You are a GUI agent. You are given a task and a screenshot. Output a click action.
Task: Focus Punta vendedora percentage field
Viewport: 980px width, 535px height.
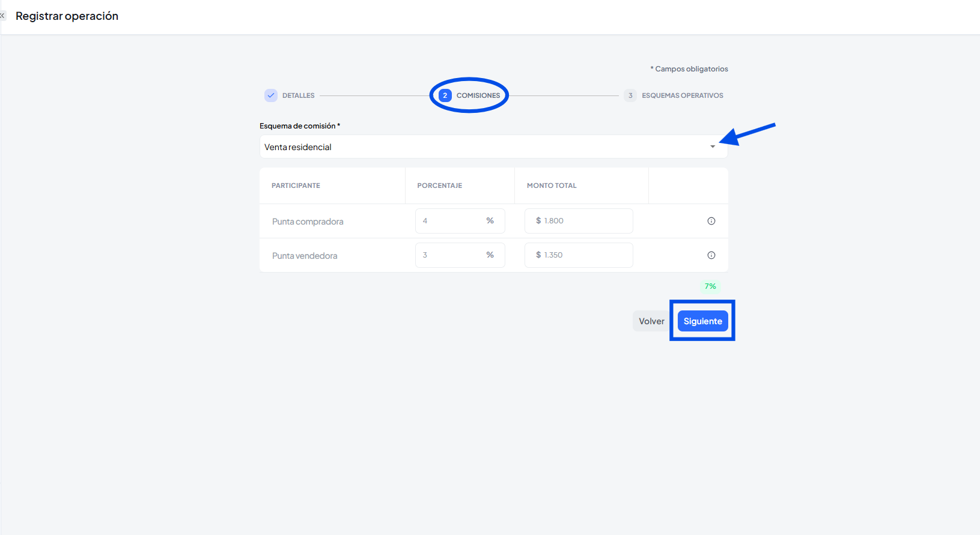coord(452,255)
